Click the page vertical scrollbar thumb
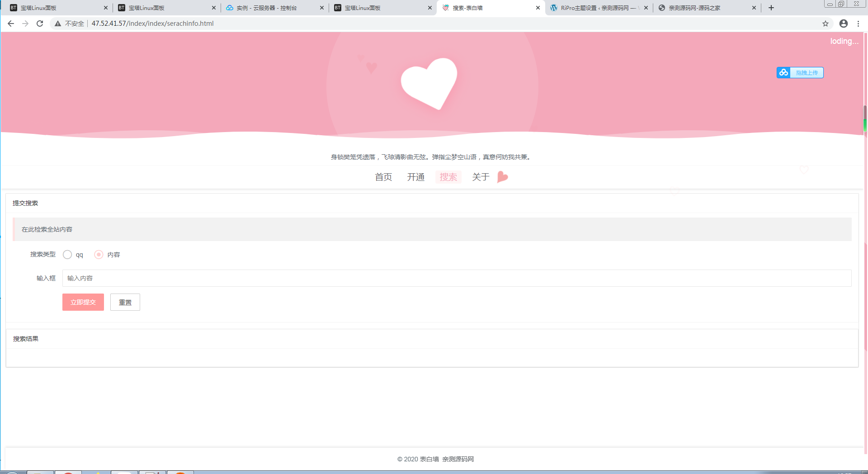The height and width of the screenshot is (474, 868). [x=865, y=118]
